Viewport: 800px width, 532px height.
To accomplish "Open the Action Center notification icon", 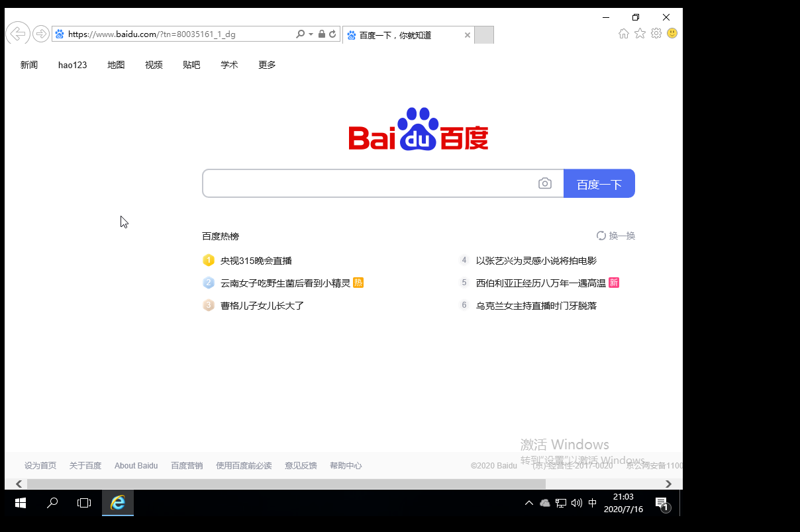I will tap(662, 504).
